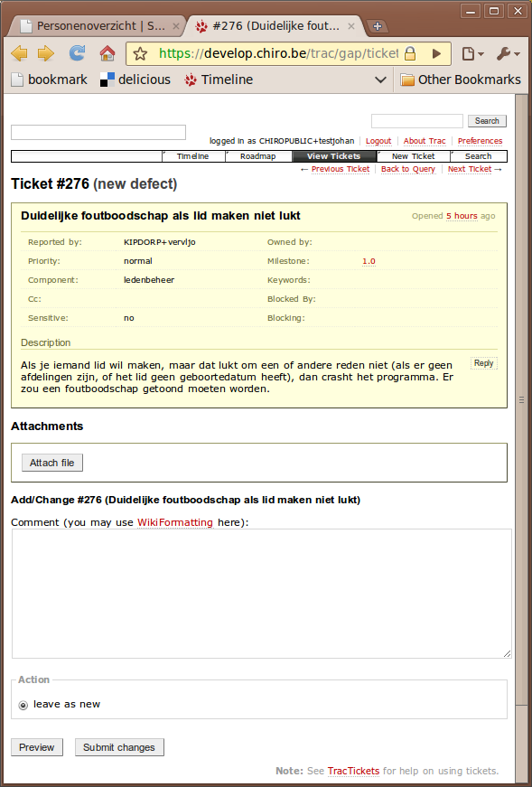The width and height of the screenshot is (532, 787).
Task: Go forward using the browser forward arrow
Action: [x=46, y=53]
